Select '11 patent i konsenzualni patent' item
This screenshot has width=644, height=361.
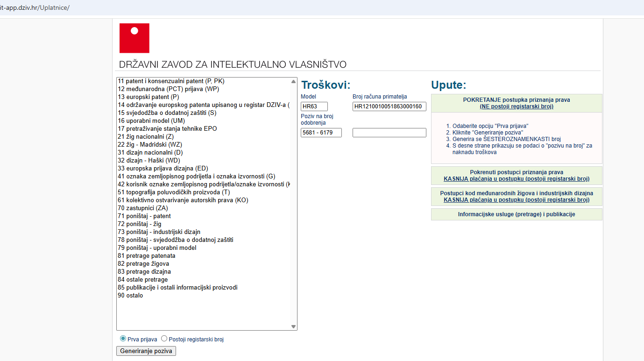pyautogui.click(x=171, y=81)
